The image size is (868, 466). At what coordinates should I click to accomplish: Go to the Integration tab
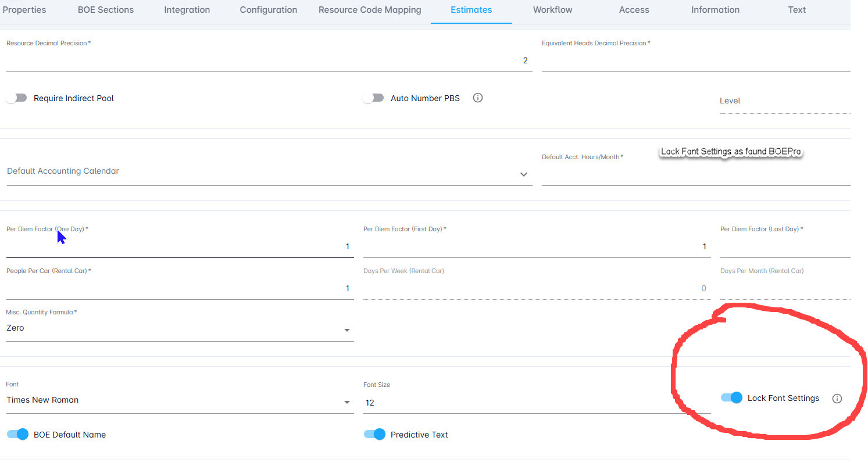187,10
